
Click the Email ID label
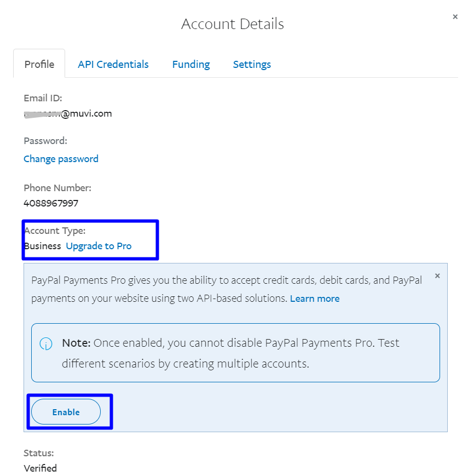(x=43, y=98)
